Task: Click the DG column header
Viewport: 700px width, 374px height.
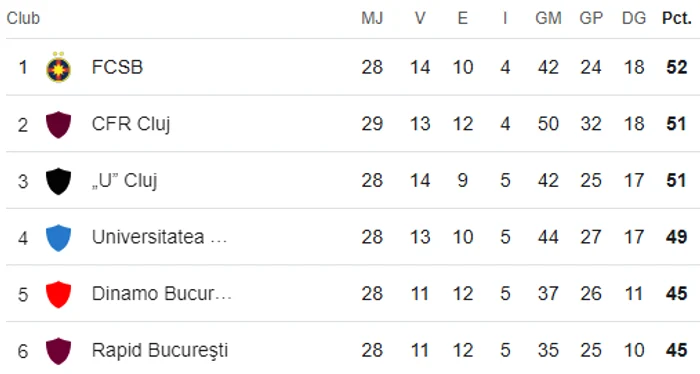Action: [x=634, y=18]
